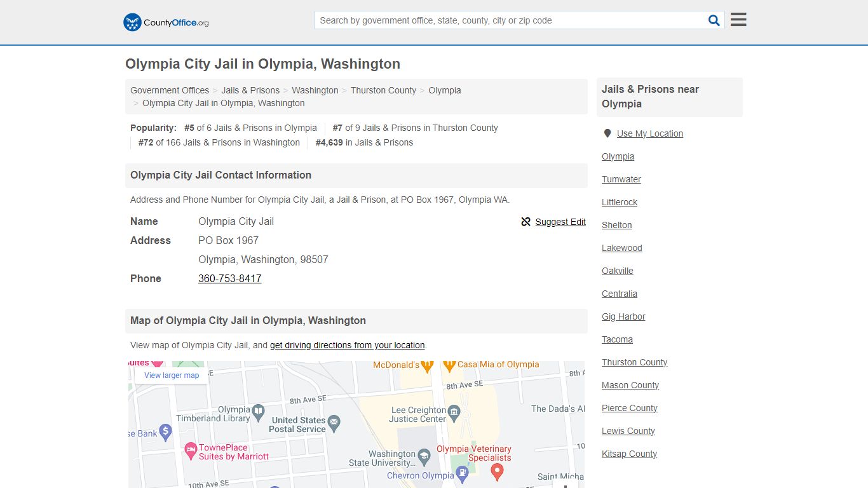Open the Government Offices breadcrumb
Image resolution: width=868 pixels, height=488 pixels.
click(170, 90)
